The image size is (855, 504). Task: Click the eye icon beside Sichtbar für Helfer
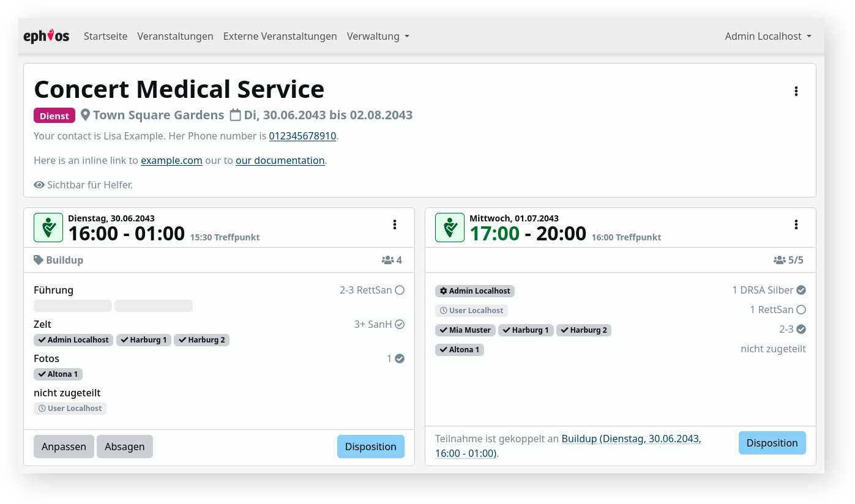(x=39, y=185)
